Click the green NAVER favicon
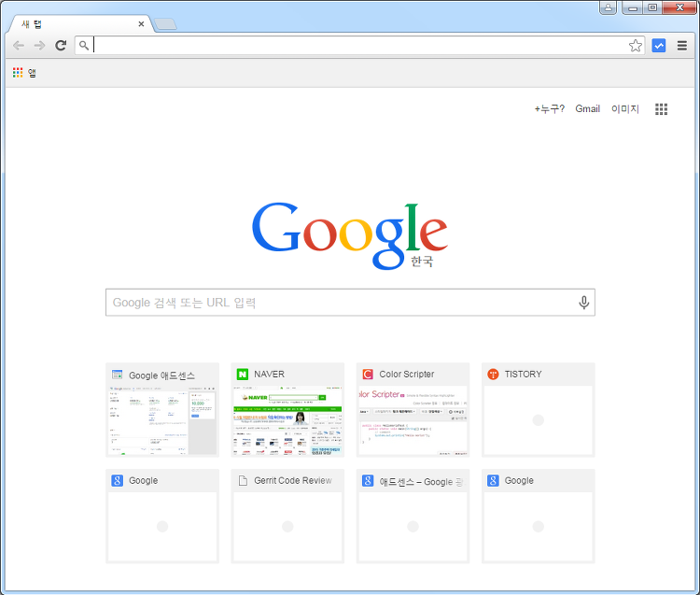Image resolution: width=700 pixels, height=595 pixels. [x=243, y=375]
